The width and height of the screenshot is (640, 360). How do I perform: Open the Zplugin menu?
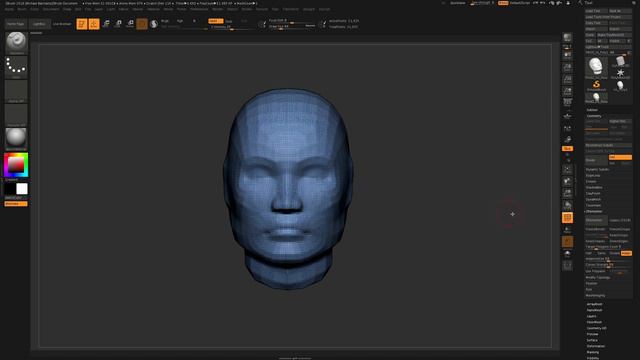(x=309, y=9)
